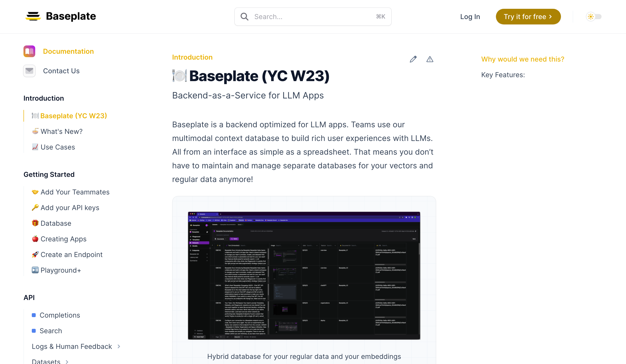Click the pencil edit page icon

click(x=413, y=59)
